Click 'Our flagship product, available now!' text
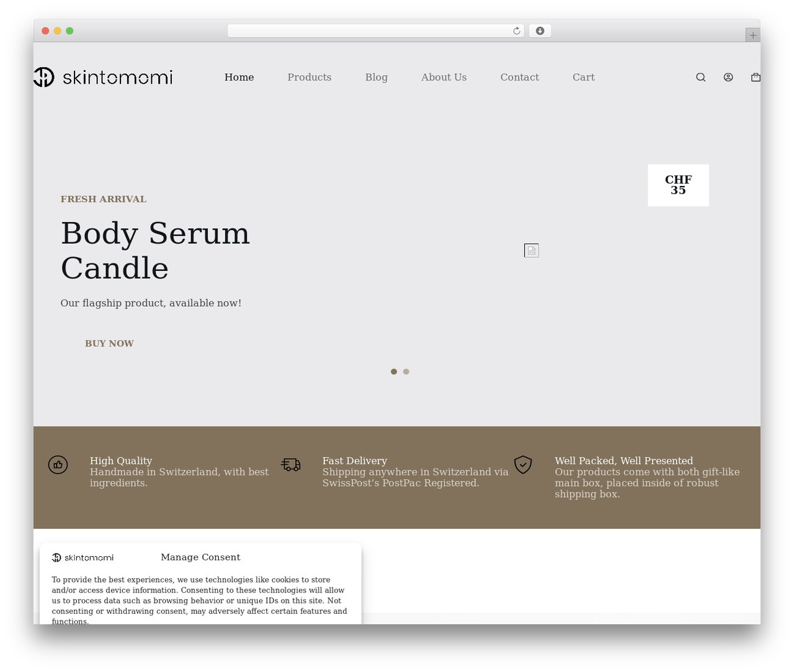Screen dimensions: 794x672 coord(151,303)
